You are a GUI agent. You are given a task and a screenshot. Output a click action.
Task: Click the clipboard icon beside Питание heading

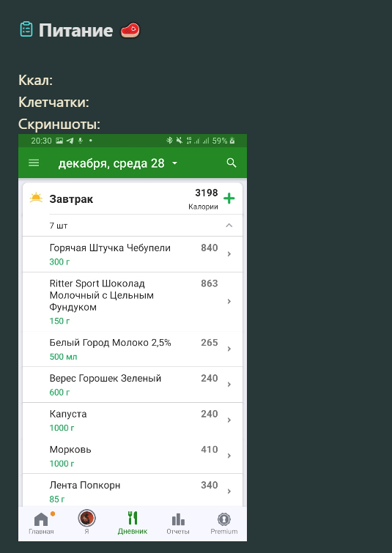coord(26,29)
